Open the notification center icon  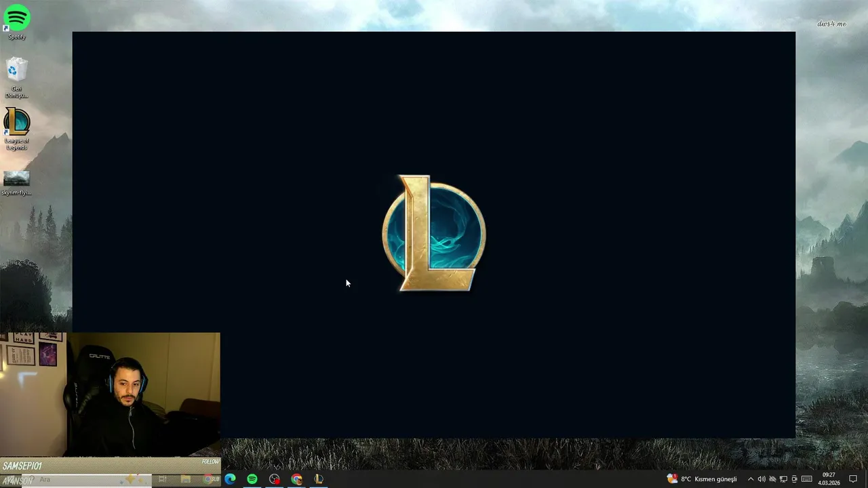(853, 479)
